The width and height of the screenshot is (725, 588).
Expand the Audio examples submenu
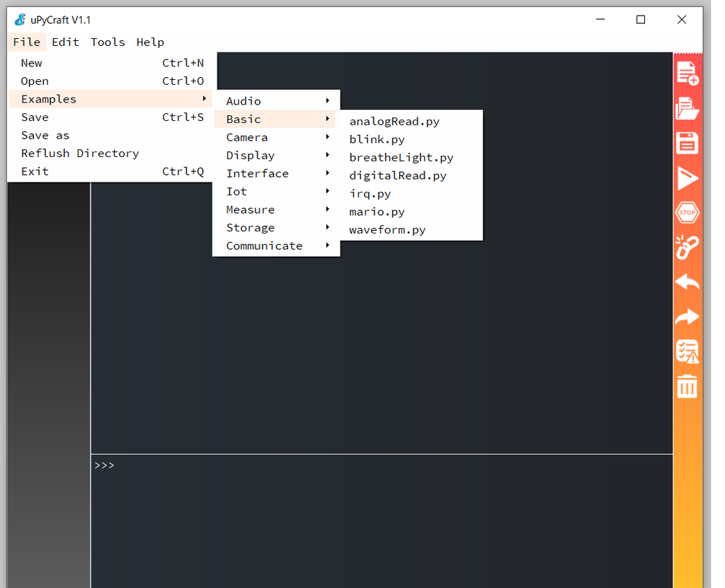coord(277,100)
